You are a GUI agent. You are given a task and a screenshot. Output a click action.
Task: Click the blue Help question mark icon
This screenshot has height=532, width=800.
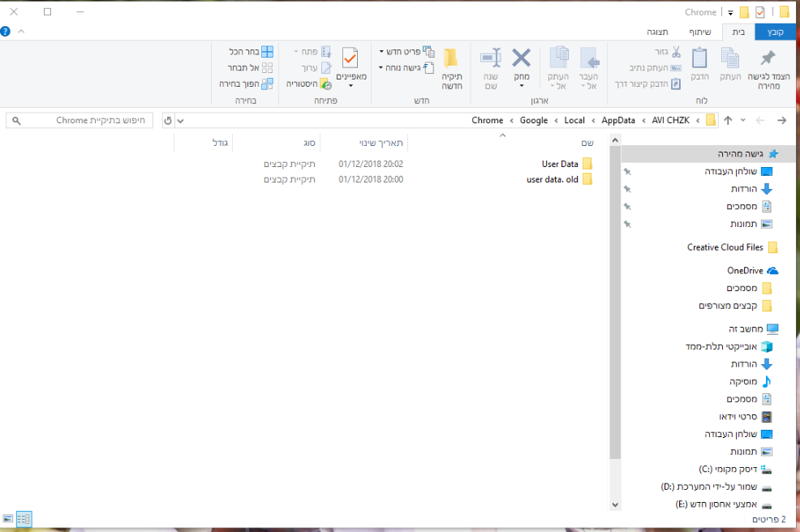click(x=6, y=32)
